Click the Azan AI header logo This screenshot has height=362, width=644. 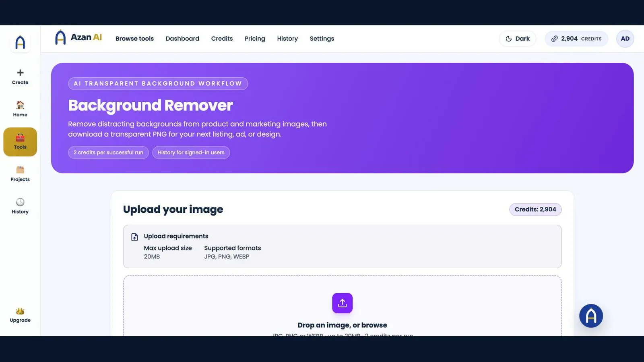click(x=78, y=38)
